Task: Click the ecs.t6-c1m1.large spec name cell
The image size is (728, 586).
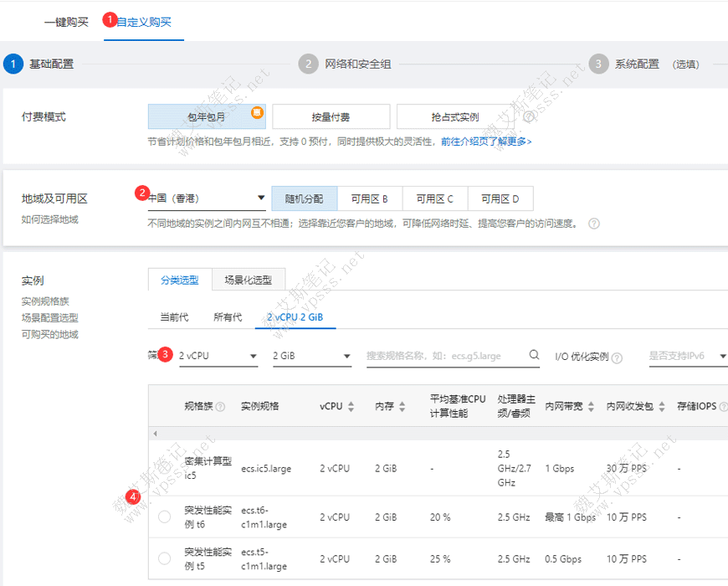Action: pos(264,517)
